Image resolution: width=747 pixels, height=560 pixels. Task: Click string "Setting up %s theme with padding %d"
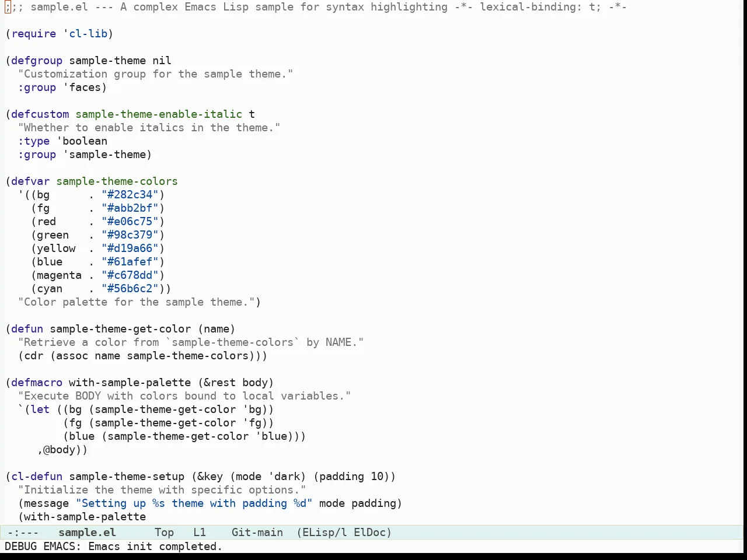click(x=194, y=503)
